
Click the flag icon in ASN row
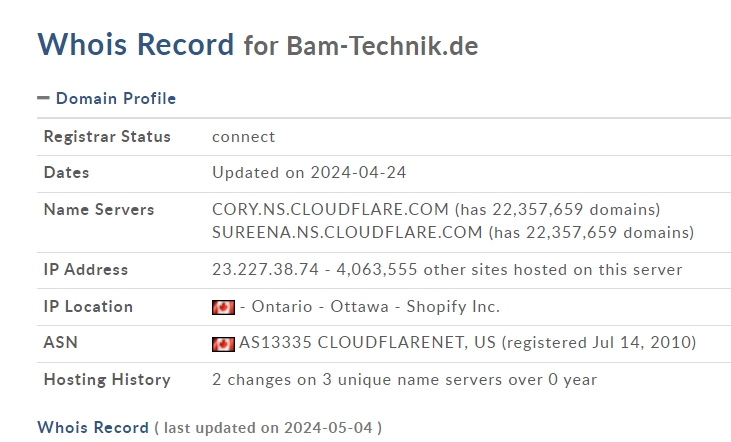223,344
